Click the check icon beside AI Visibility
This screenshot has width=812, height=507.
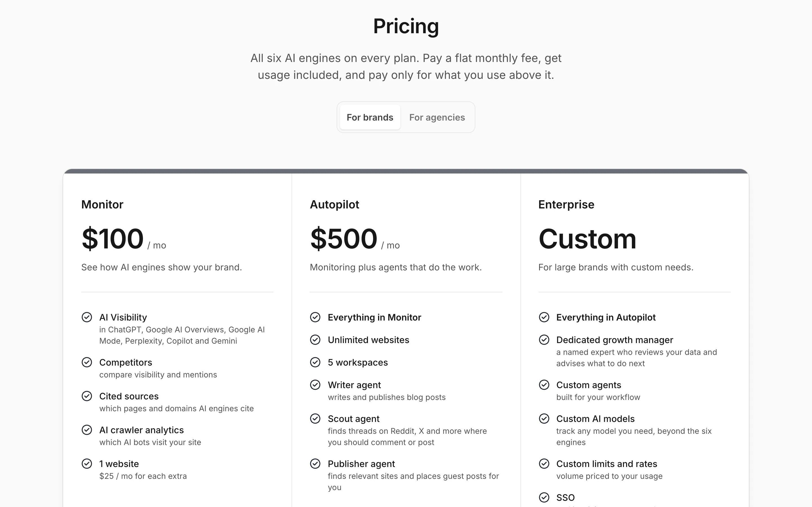(87, 317)
